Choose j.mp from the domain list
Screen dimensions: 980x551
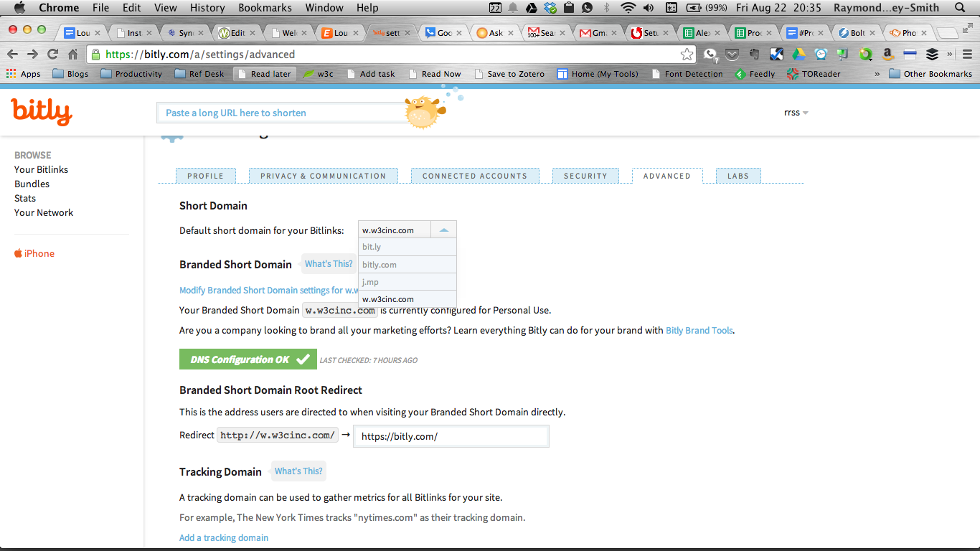407,282
